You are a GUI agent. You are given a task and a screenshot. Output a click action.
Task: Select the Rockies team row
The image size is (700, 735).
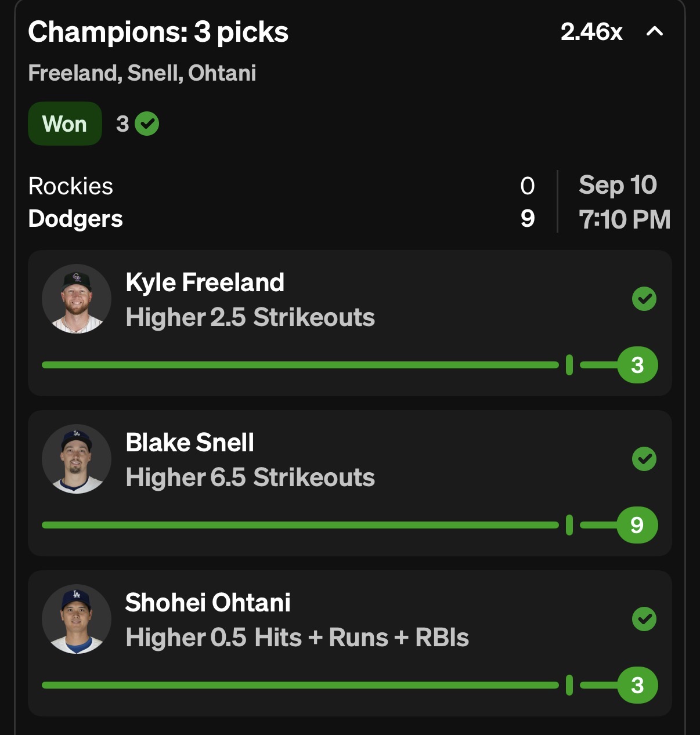click(71, 186)
